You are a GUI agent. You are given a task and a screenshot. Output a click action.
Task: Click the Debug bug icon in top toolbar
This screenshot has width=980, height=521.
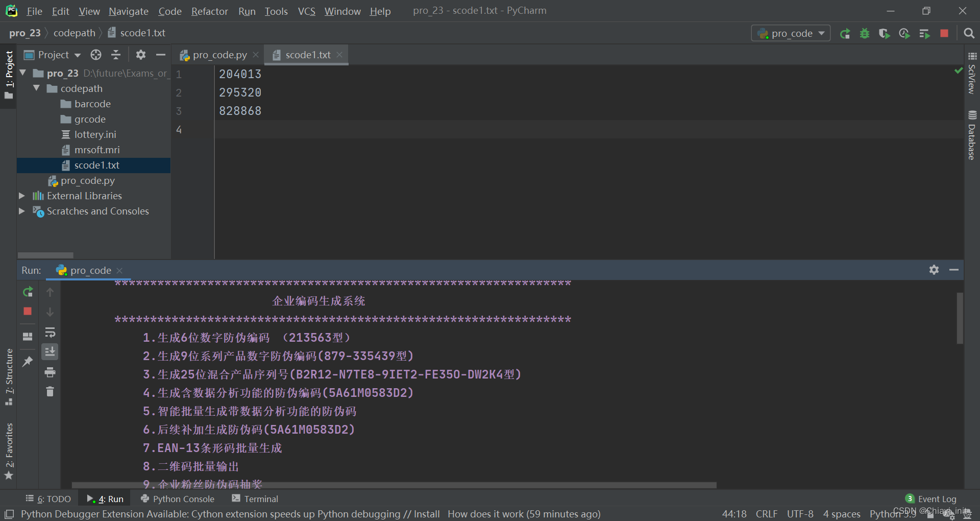[x=865, y=34]
